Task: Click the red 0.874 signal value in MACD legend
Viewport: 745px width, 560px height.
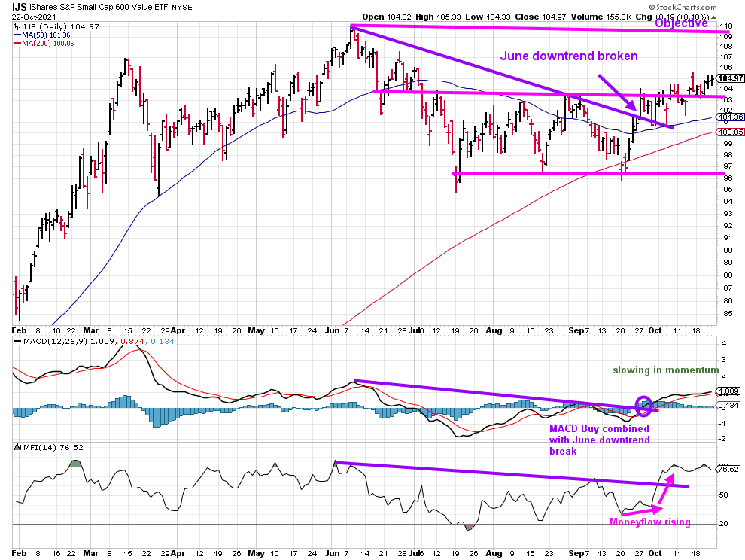Action: point(132,341)
